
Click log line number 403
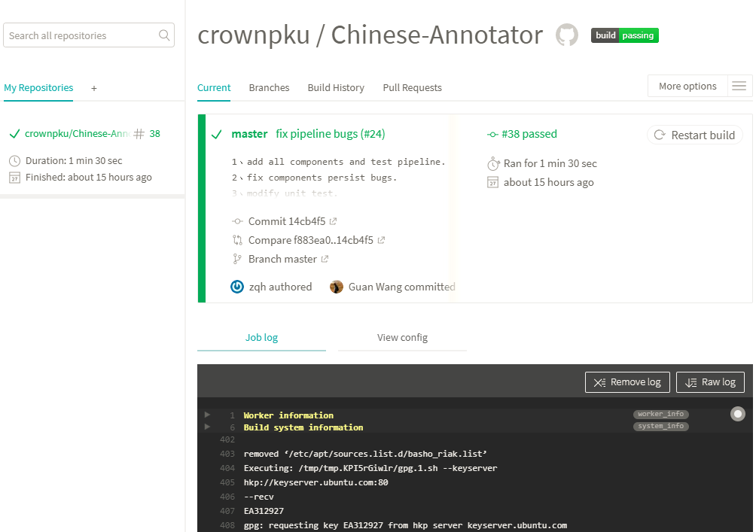coord(227,454)
